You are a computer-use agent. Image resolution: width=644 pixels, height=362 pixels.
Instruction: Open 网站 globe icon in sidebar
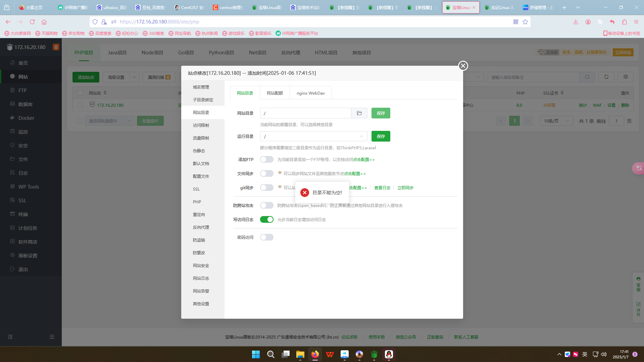[x=12, y=76]
